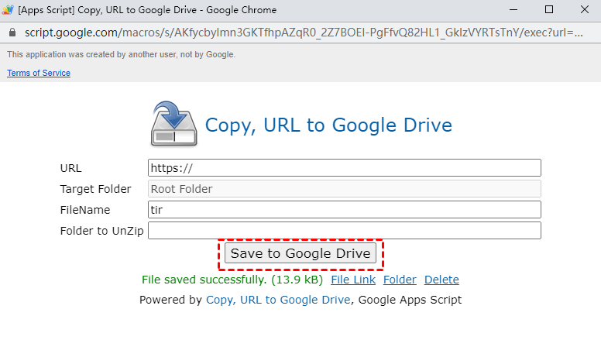Image resolution: width=601 pixels, height=364 pixels.
Task: Click the Target Folder label
Action: click(x=95, y=189)
